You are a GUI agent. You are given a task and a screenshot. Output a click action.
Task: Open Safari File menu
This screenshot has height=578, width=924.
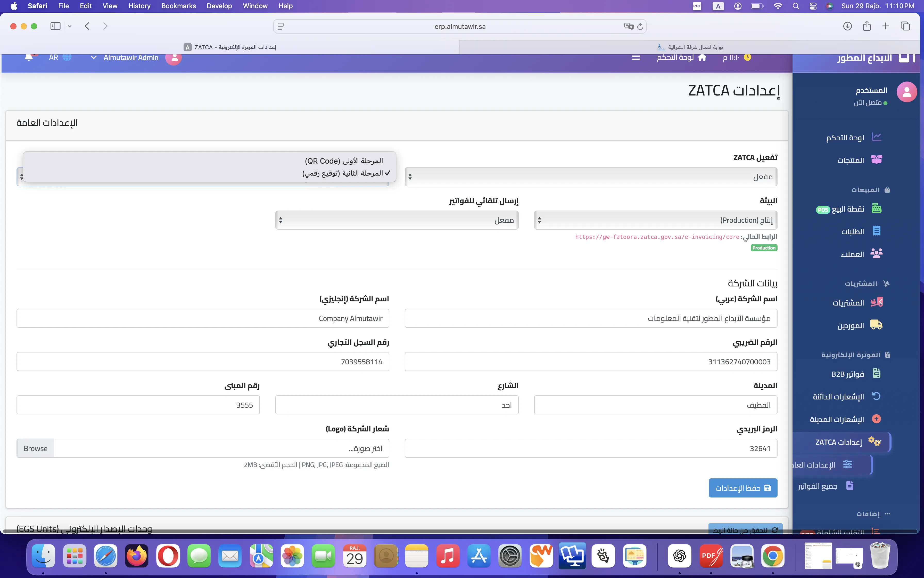click(63, 6)
